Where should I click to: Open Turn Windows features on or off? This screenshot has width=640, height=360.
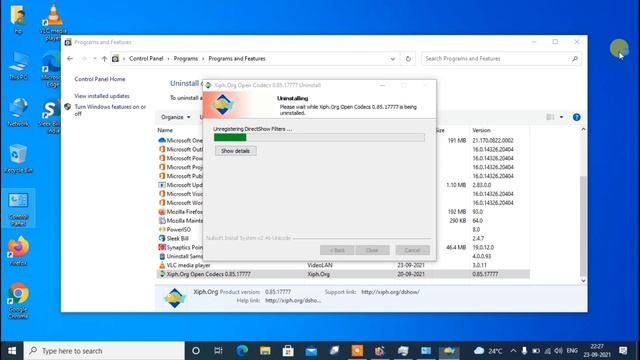click(x=110, y=110)
